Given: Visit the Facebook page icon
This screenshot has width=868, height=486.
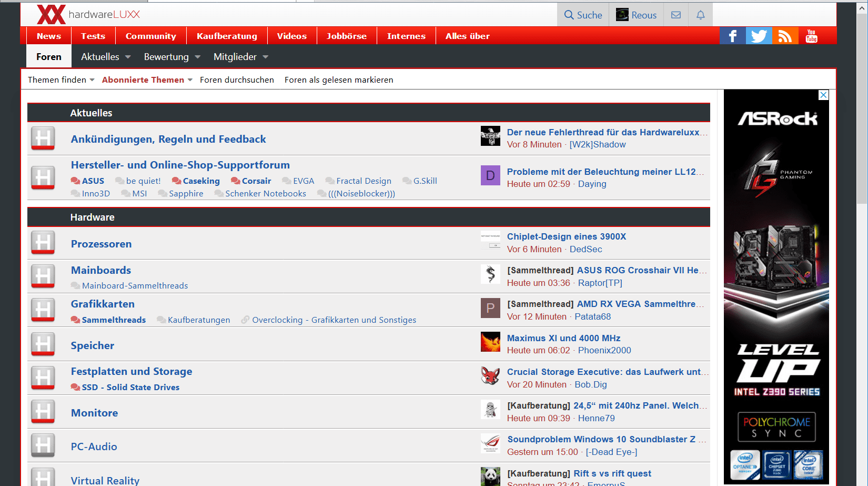Looking at the screenshot, I should coord(732,36).
